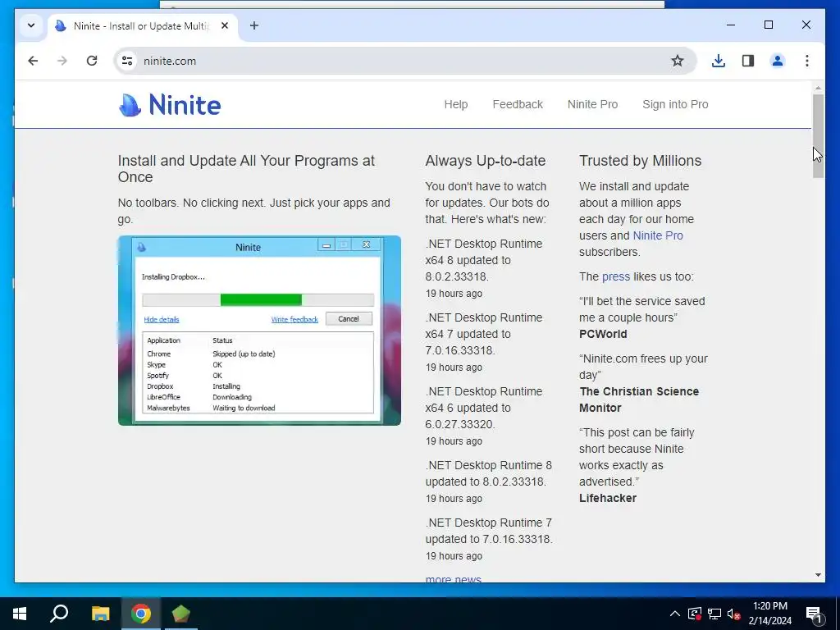This screenshot has width=840, height=630.
Task: Click the Ninite logo in page header
Action: coord(169,104)
